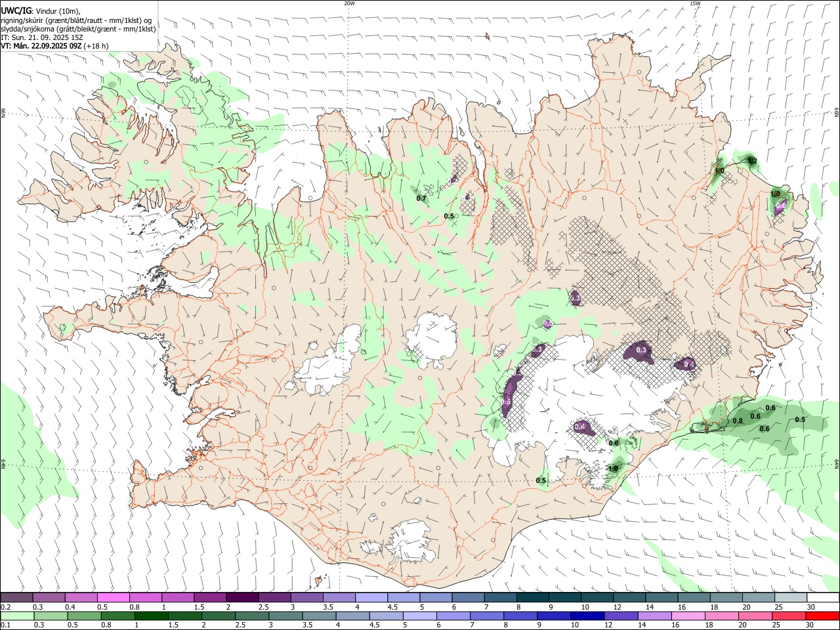This screenshot has width=840, height=630.
Task: Click the snow scale swatch between 0.2 and 0.3
Action: [x=16, y=597]
